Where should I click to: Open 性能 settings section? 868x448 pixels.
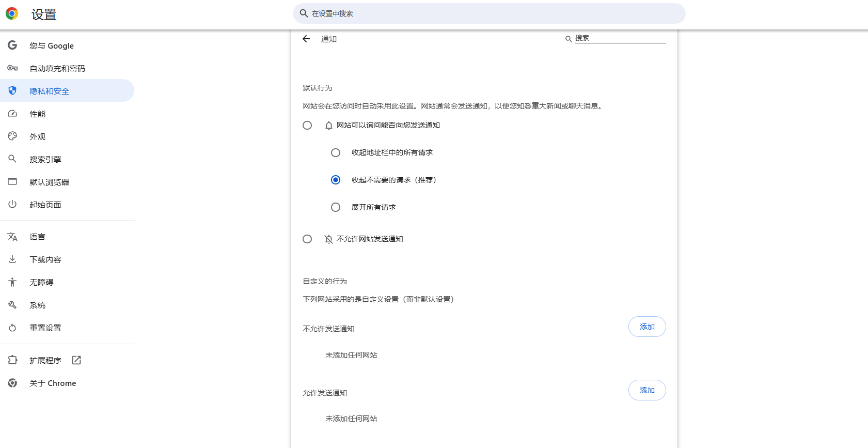click(x=67, y=114)
